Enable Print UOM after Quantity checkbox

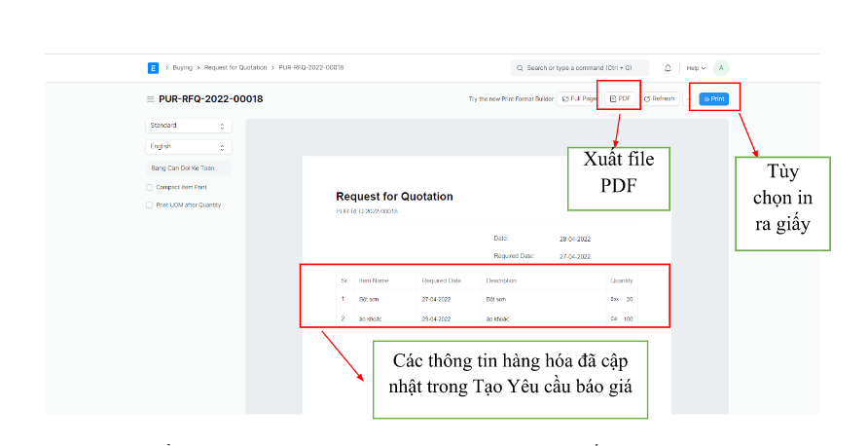[149, 204]
